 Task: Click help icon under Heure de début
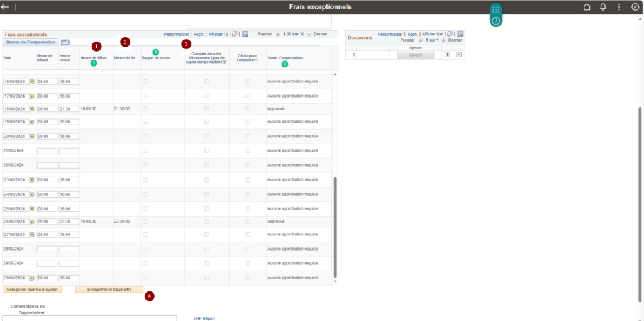coord(94,64)
